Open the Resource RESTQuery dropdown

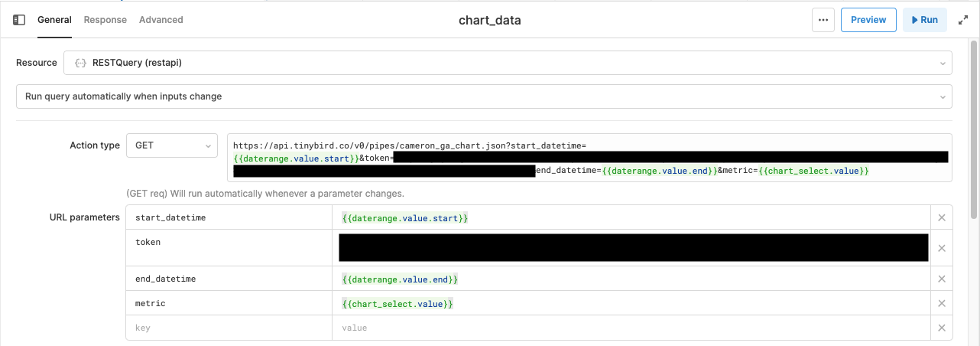tap(508, 63)
